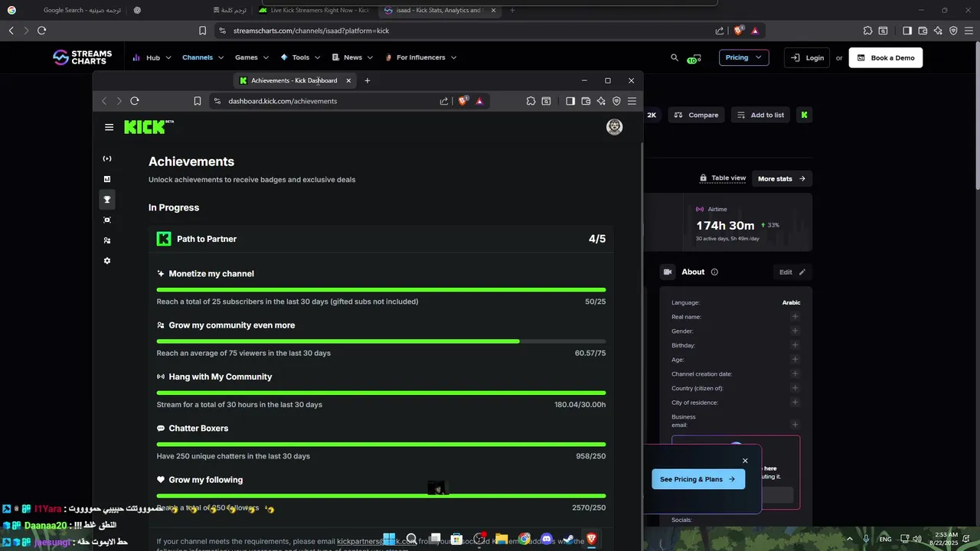Screen dimensions: 980x551
Task: Open Steam from the taskbar
Action: pos(568,539)
